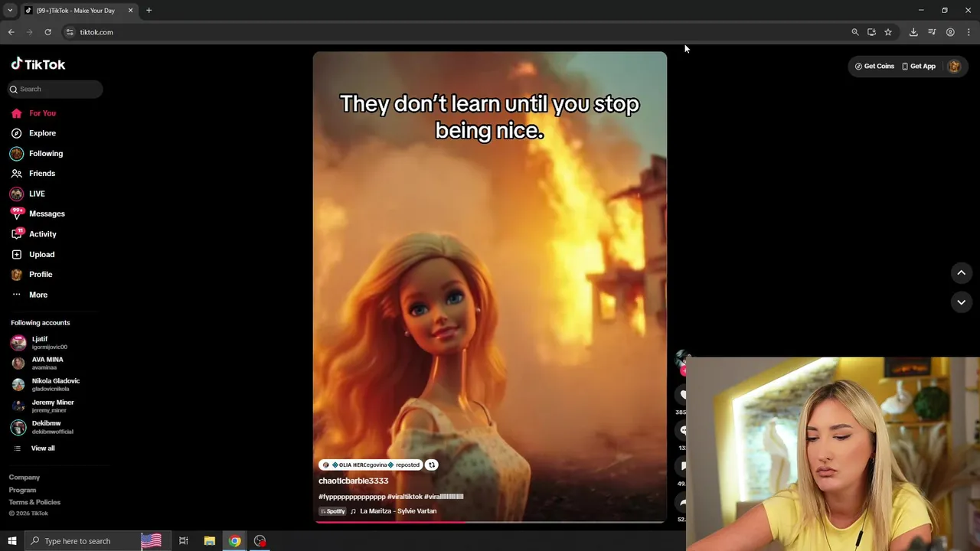Go to the next video with down chevron
The image size is (980, 551).
[x=961, y=302]
